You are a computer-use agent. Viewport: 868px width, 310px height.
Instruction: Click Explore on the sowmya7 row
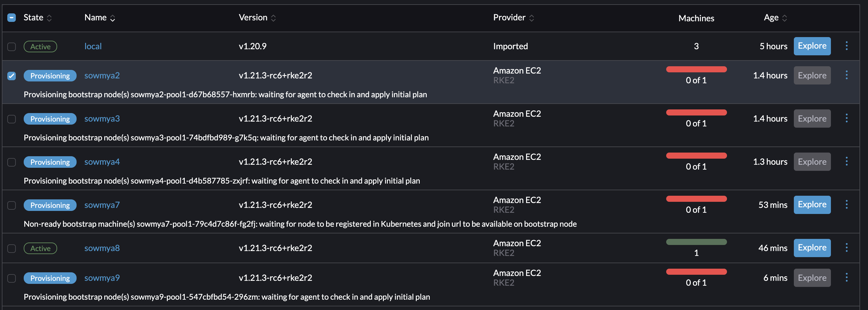pos(812,205)
